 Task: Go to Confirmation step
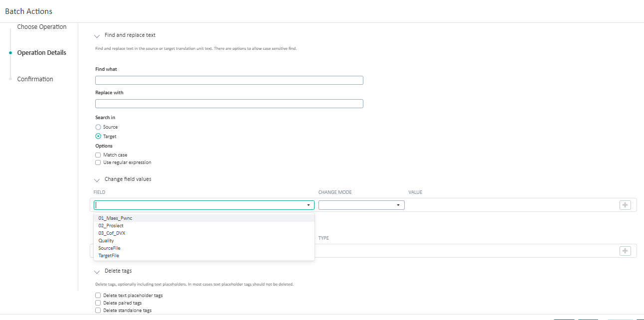35,79
